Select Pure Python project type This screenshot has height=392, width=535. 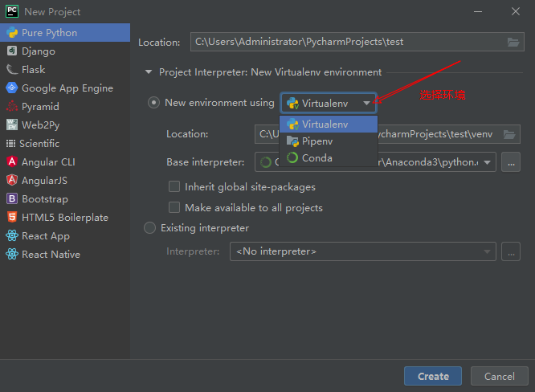(x=65, y=33)
